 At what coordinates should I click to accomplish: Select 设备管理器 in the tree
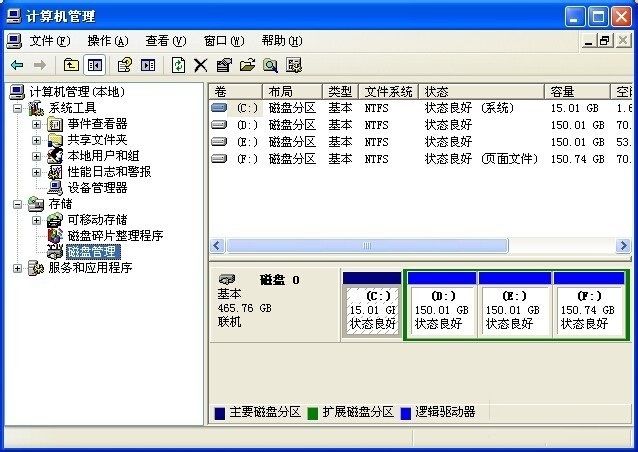97,188
